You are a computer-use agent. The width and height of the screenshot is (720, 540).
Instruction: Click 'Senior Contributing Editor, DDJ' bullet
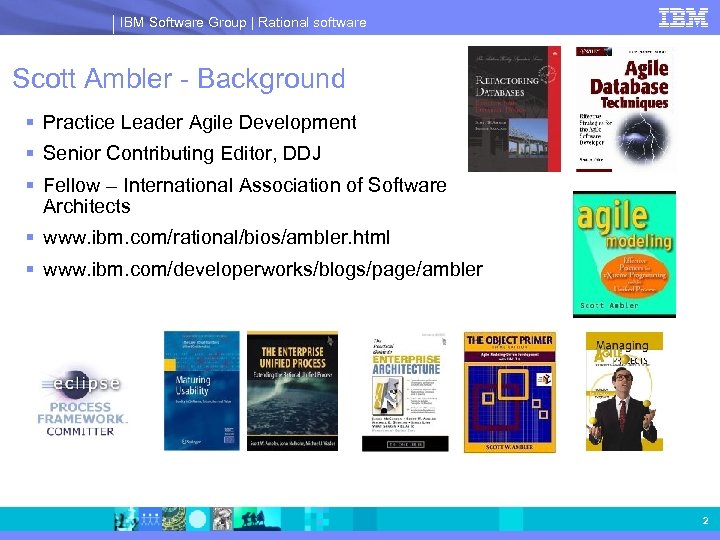[182, 153]
